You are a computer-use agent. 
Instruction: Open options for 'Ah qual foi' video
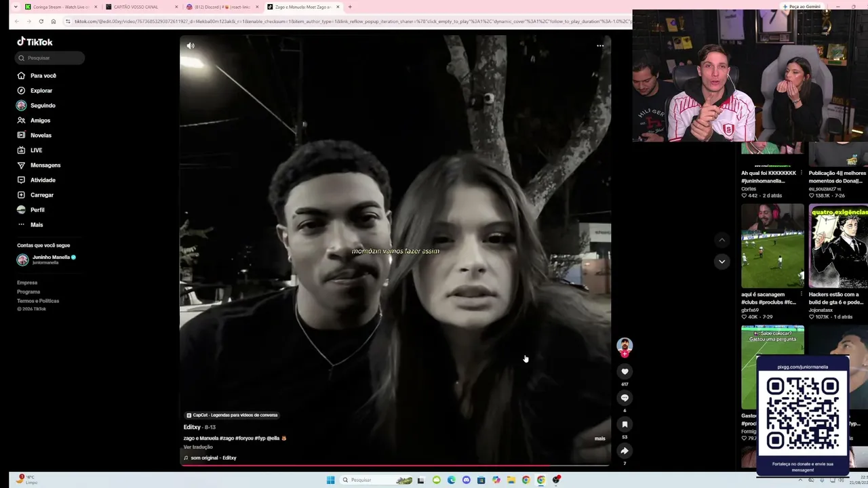point(801,173)
